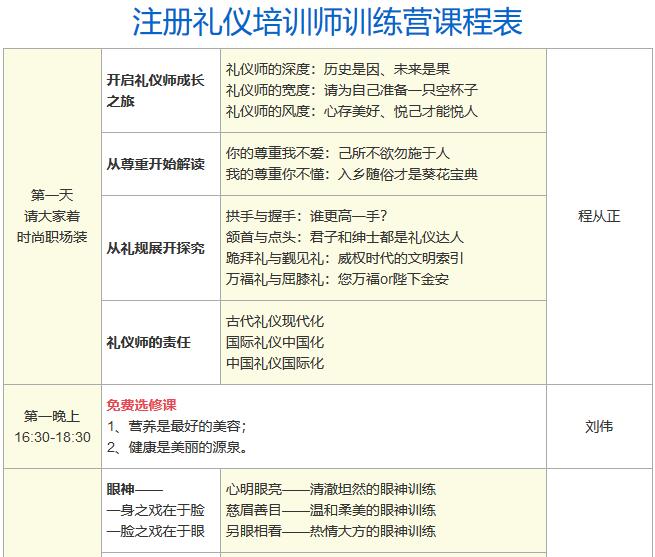Click the text 中国礼仪国际化
The image size is (655, 557).
tap(275, 363)
